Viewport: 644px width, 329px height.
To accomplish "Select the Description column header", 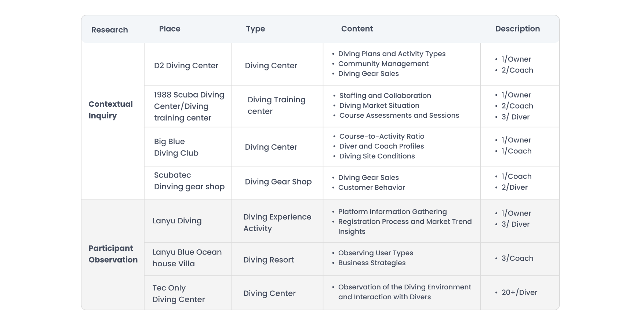I will (x=517, y=29).
